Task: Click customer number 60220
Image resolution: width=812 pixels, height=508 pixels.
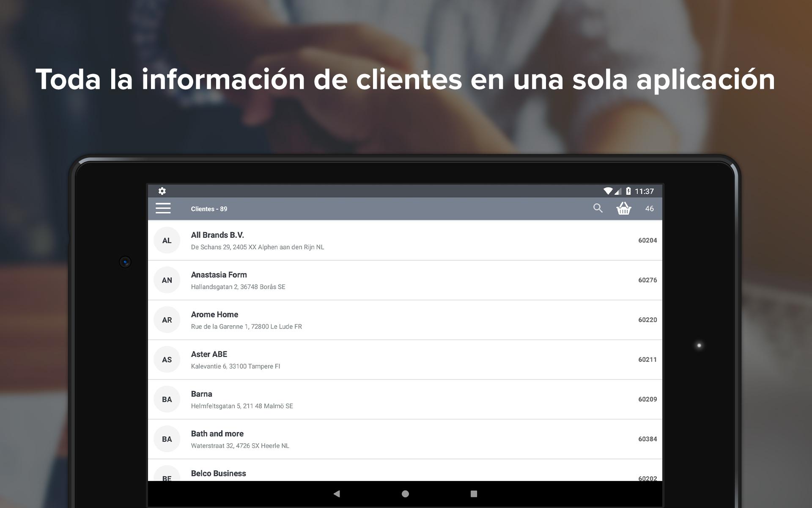Action: tap(647, 320)
